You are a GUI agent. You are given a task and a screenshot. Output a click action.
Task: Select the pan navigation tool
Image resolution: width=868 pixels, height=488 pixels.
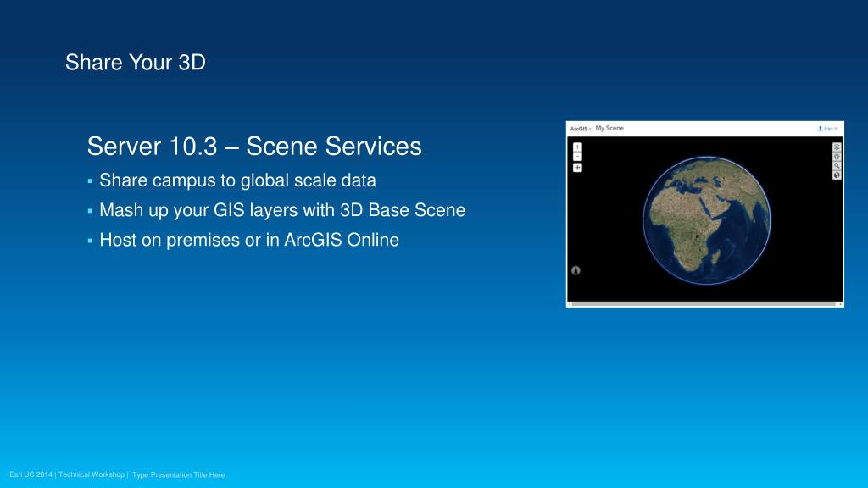point(577,168)
